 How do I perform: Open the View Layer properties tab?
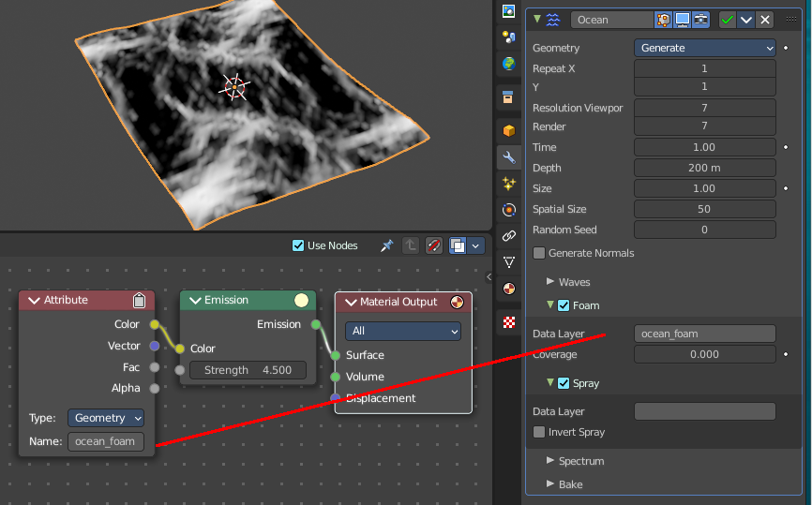click(x=508, y=11)
